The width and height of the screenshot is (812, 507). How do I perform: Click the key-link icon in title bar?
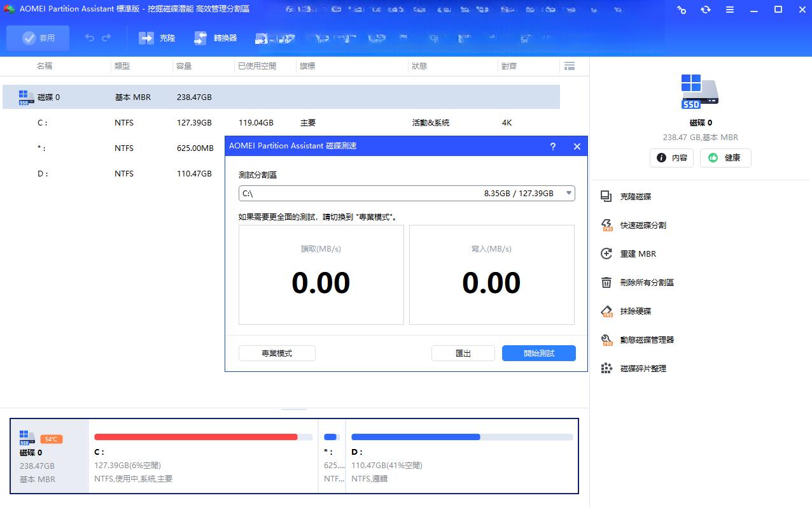point(682,10)
